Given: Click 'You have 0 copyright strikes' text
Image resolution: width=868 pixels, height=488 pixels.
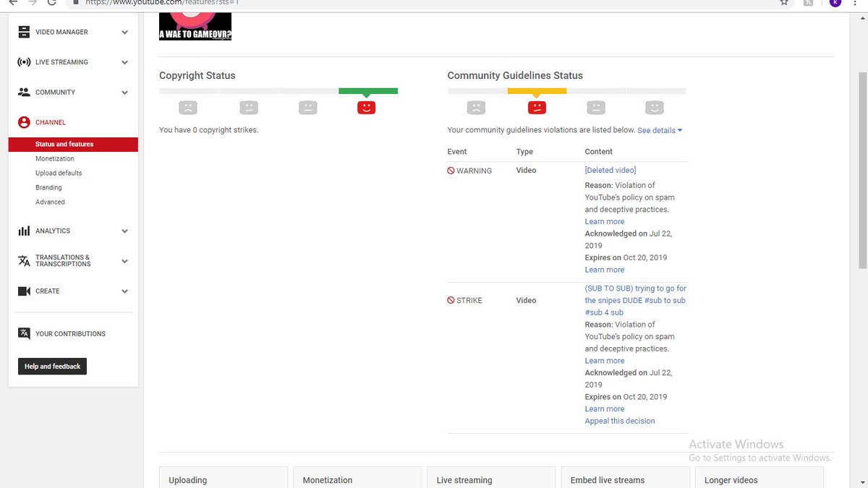Looking at the screenshot, I should tap(208, 130).
